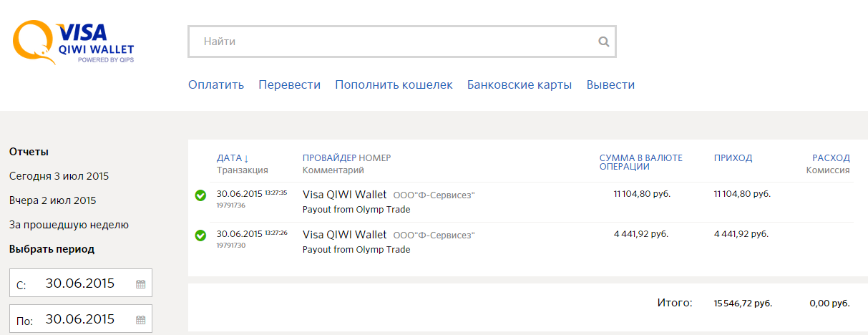Click the green status icon for the 11 104,80 transaction
The image size is (868, 335).
(x=200, y=195)
